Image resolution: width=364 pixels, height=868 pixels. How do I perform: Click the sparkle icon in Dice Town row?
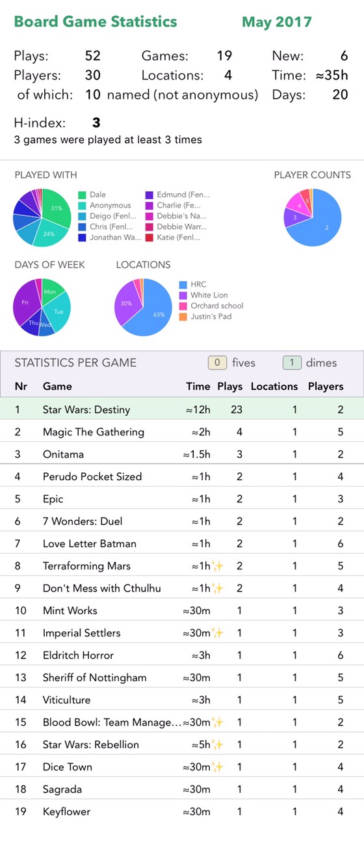tap(217, 767)
